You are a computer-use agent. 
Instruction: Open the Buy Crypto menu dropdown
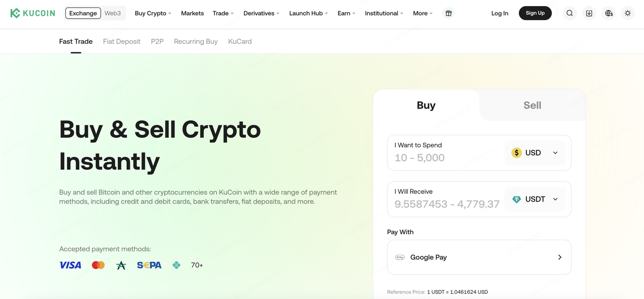point(153,13)
